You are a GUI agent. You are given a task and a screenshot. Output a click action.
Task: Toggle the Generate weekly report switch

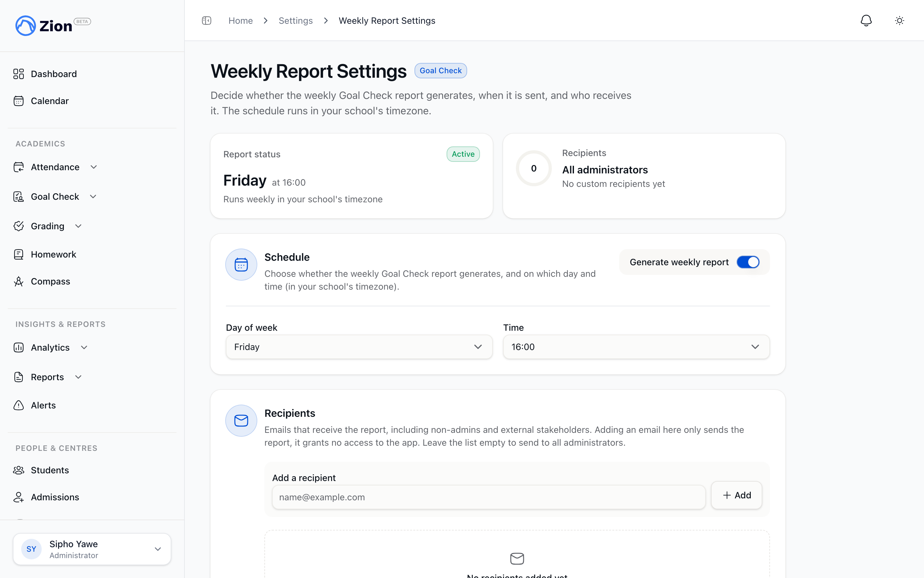[x=748, y=262]
